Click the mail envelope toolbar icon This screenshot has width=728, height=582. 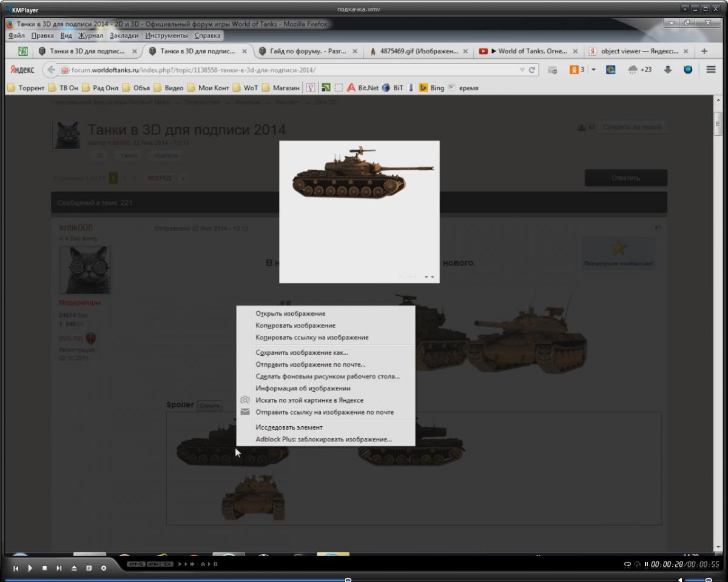pyautogui.click(x=553, y=70)
